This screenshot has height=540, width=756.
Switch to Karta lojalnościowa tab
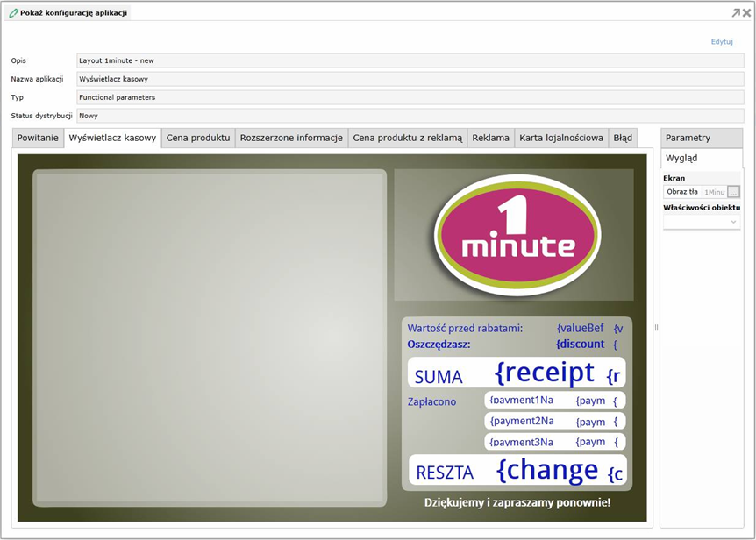[561, 138]
